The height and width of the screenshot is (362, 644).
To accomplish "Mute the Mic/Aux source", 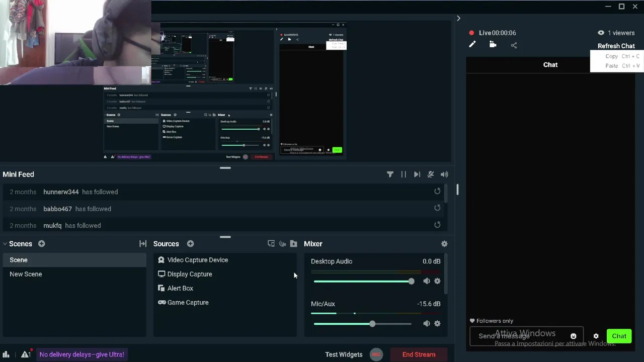I will point(427,323).
